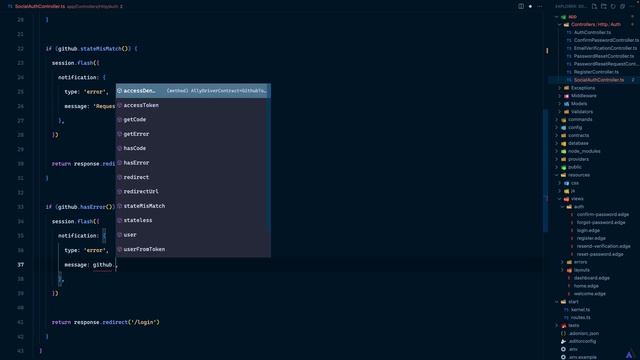
Task: Open ConfirmPasswordController.ts in Explorer
Action: (x=606, y=40)
